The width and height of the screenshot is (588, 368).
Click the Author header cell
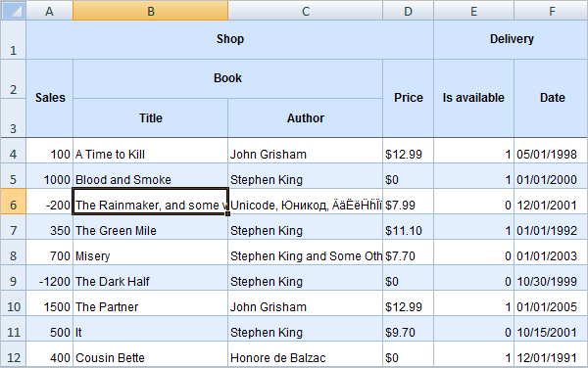305,117
